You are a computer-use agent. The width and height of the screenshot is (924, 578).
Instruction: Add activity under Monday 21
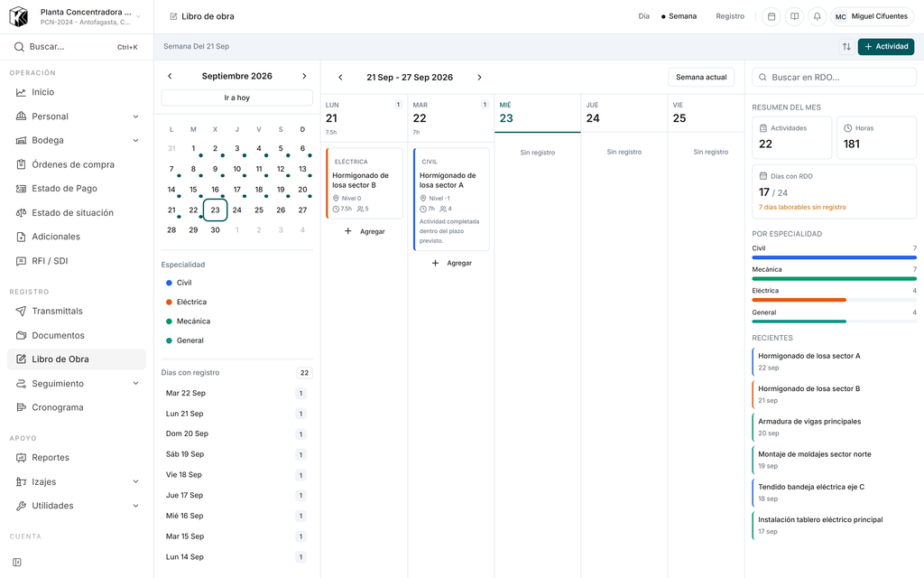365,232
